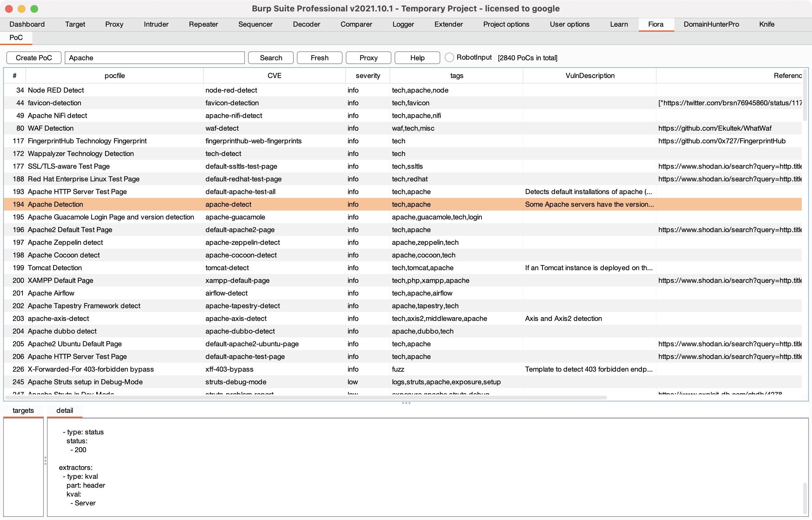Open the Proxy button next to Fresh
812x520 pixels.
[368, 58]
